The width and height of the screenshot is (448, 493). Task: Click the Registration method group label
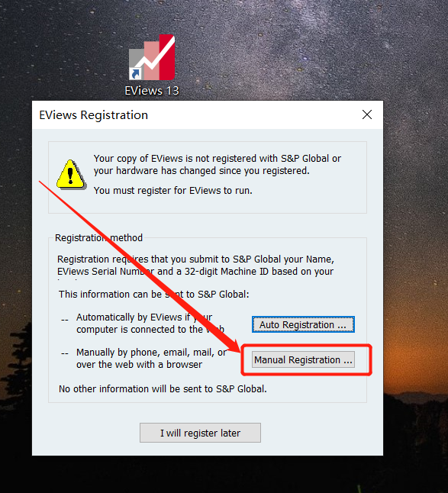pyautogui.click(x=98, y=237)
